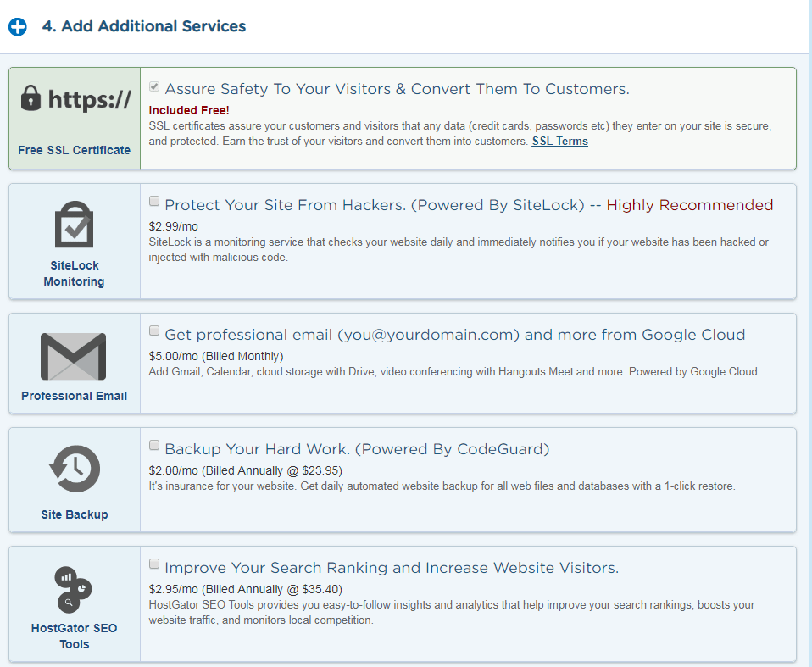Click the '4. Add Additional Services' heading
The image size is (812, 667).
point(144,26)
